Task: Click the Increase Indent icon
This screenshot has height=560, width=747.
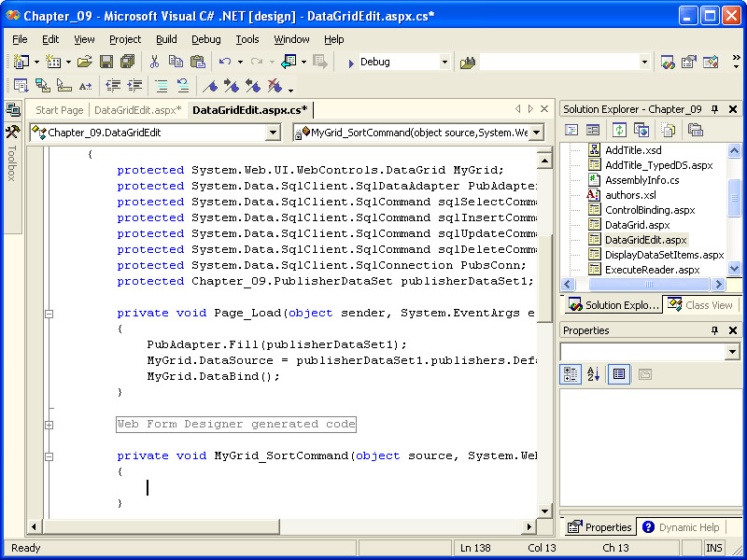Action: (136, 86)
